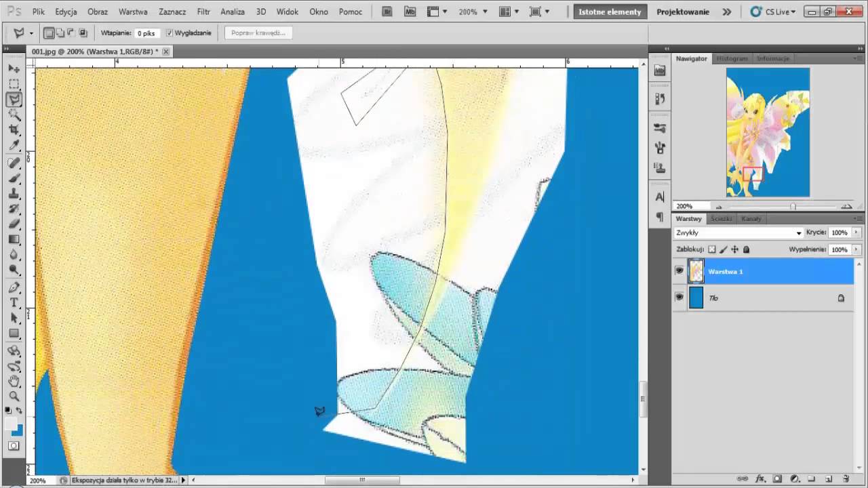Select the Eyedropper tool
Viewport: 868px width, 488px height.
(x=14, y=146)
